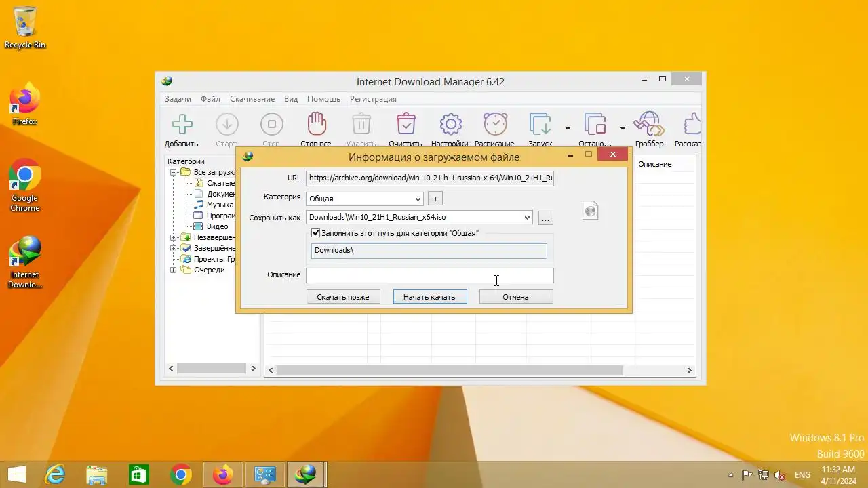868x488 pixels.
Task: Click the Удалить trash icon
Action: coord(361,125)
